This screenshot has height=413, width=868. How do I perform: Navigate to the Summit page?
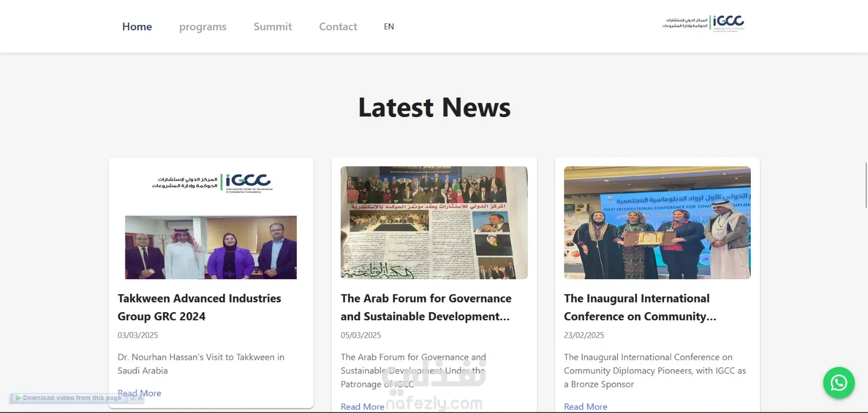[273, 27]
